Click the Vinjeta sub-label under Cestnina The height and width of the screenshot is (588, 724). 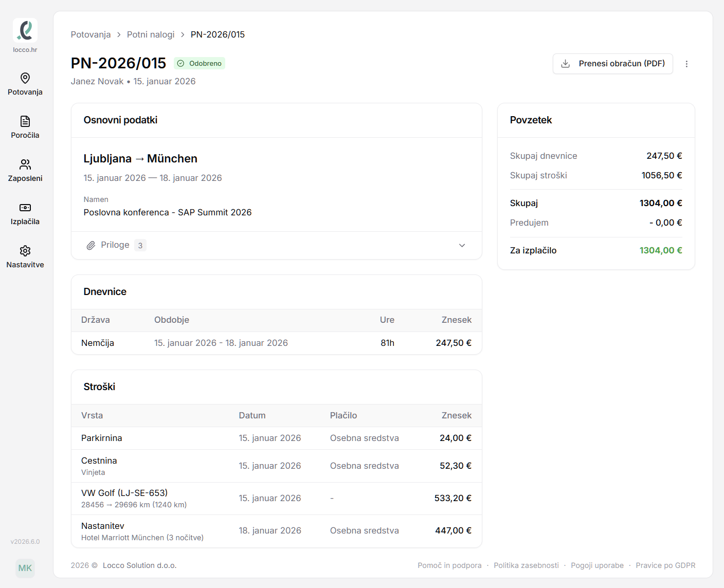93,472
